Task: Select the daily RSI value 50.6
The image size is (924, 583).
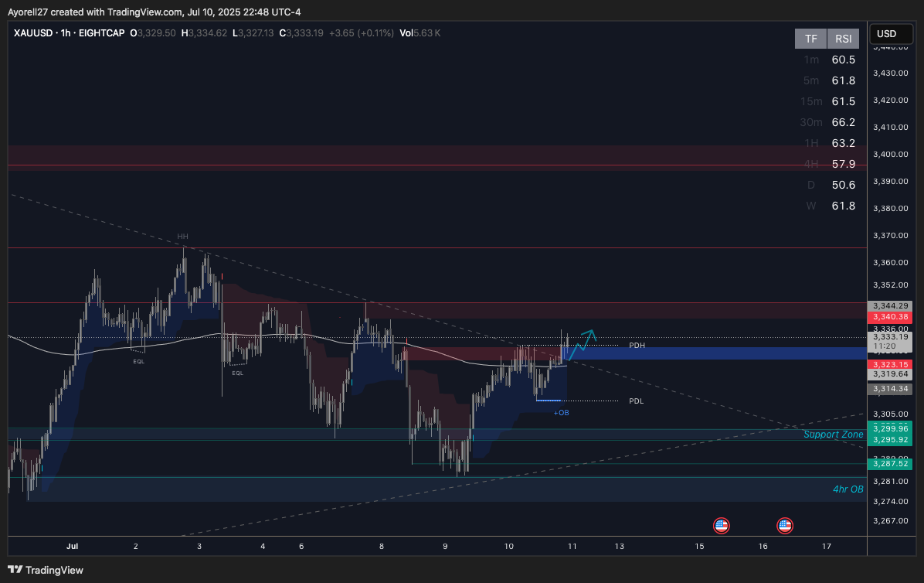Action: pos(844,185)
